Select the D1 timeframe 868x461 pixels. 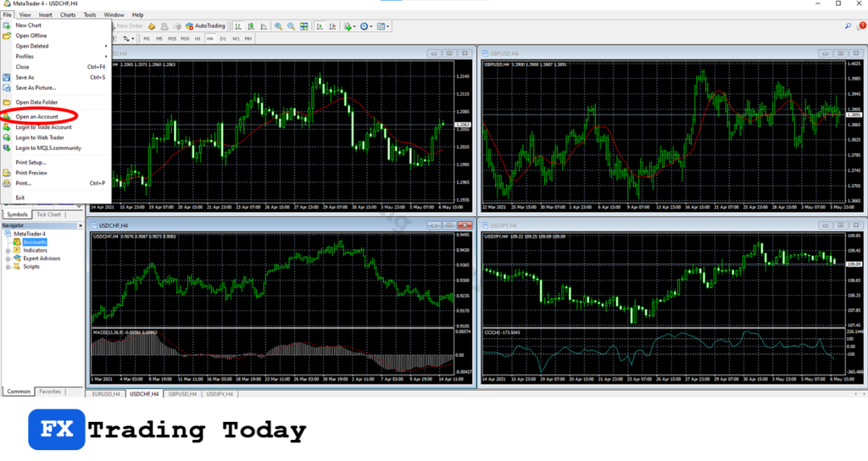[223, 39]
